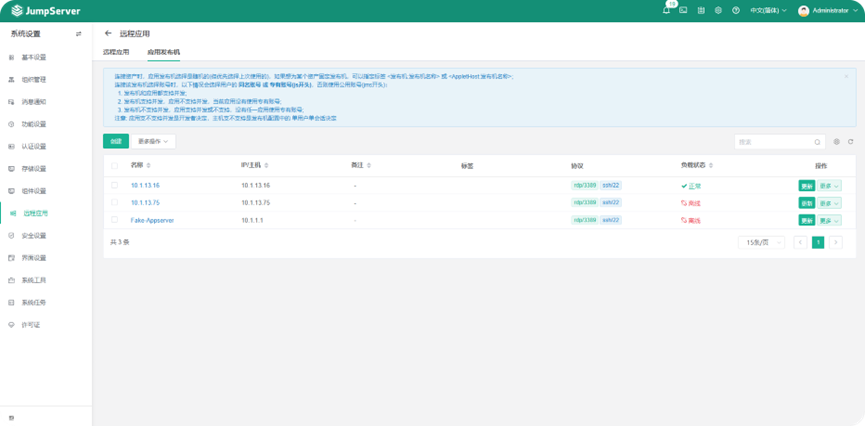Viewport: 865px width, 426px height.
Task: Click the system settings gear in header
Action: 718,10
